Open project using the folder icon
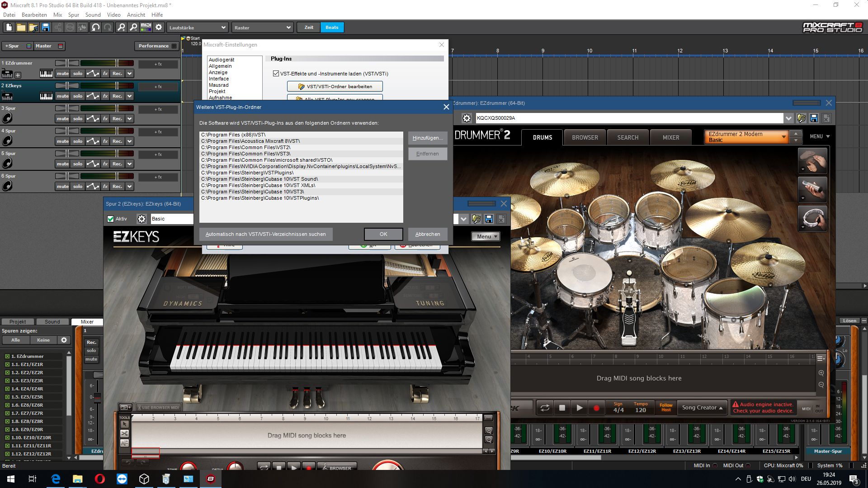Screen dimensions: 868x488 21,28
